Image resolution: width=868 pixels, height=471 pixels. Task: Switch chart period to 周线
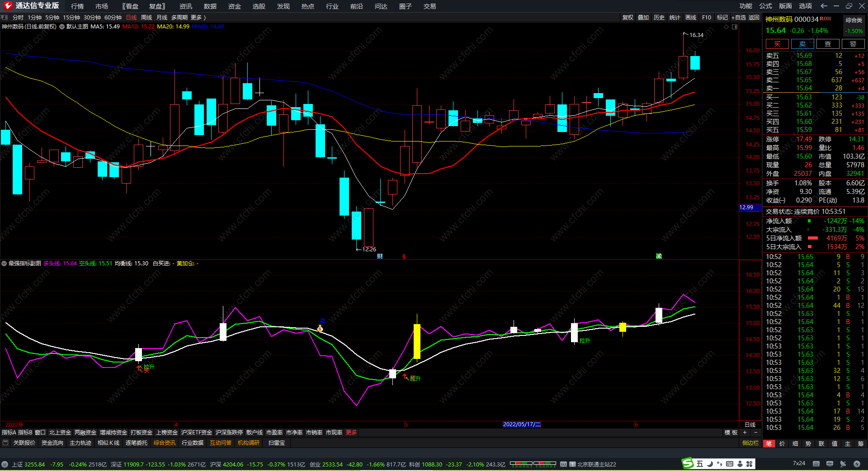[146, 17]
